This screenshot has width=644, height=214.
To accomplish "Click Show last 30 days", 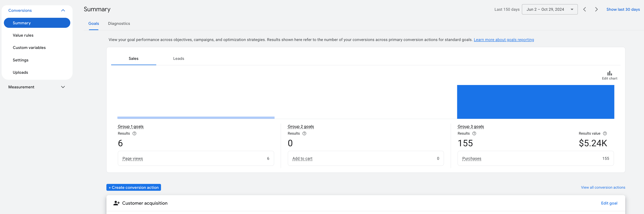I will (623, 9).
